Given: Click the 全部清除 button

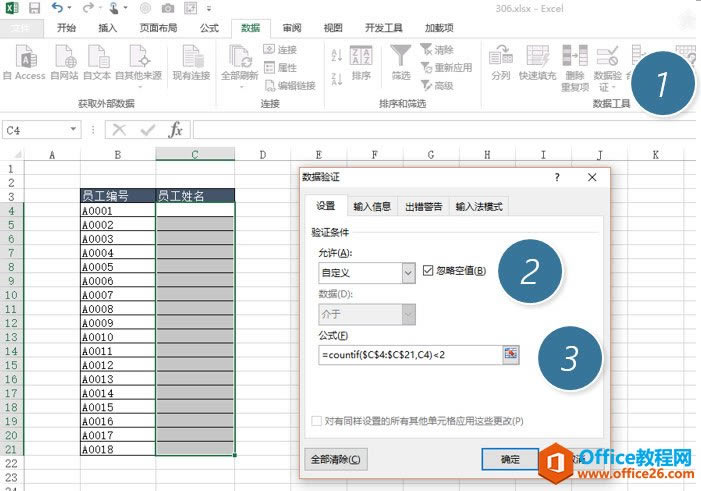Looking at the screenshot, I should 336,459.
